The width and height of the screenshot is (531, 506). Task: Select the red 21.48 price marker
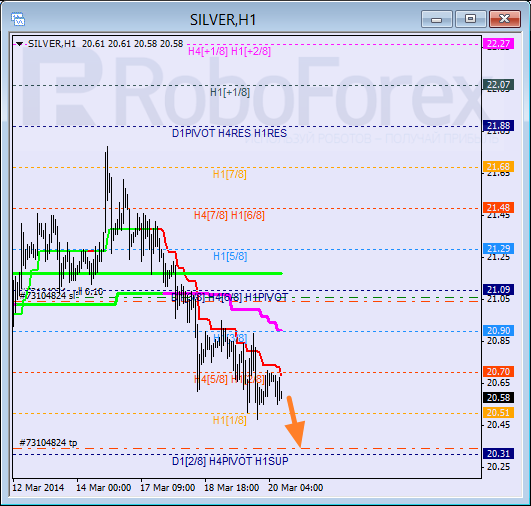[498, 208]
